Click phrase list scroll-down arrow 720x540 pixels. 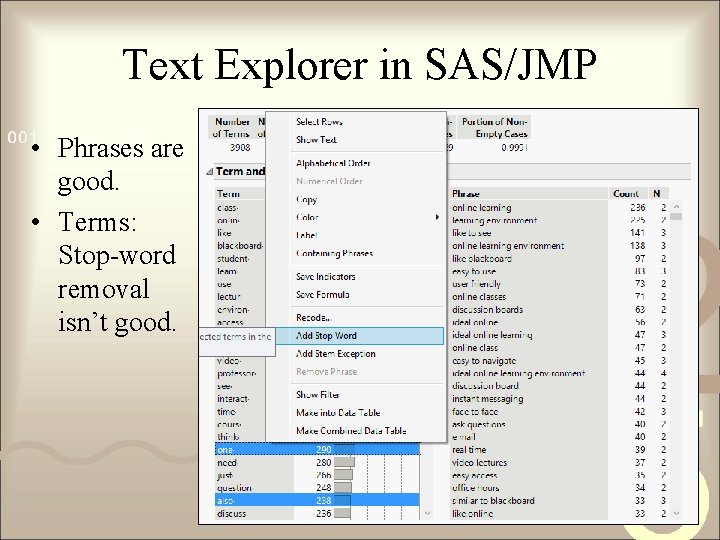coord(676,513)
